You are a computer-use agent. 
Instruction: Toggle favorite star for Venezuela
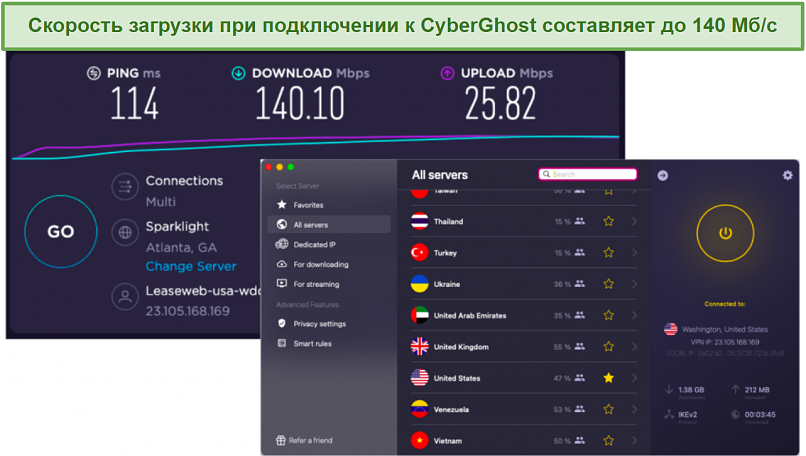(x=609, y=409)
